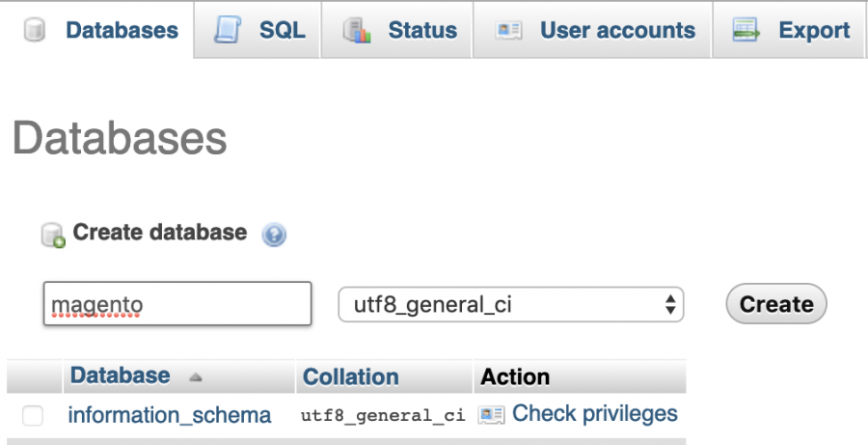The image size is (868, 445).
Task: Open the Check privileges link text
Action: [x=595, y=414]
